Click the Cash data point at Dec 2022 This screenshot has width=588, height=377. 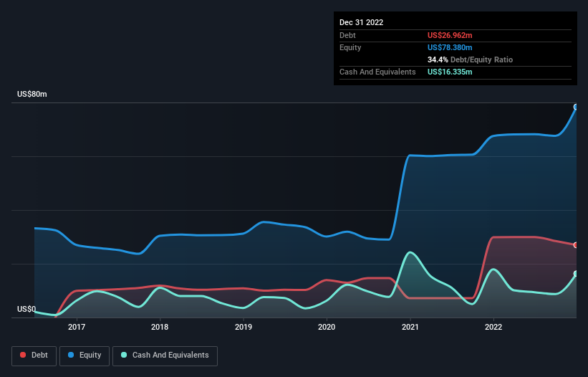576,274
